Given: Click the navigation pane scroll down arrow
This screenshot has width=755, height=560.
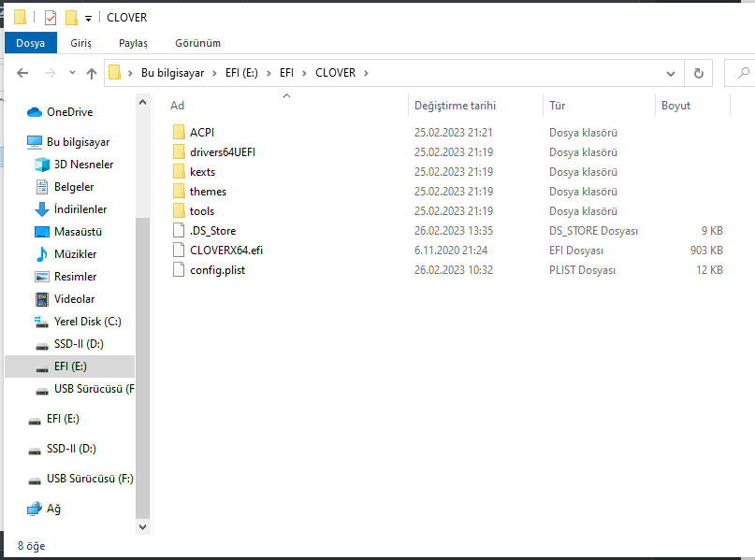Looking at the screenshot, I should coord(142,526).
